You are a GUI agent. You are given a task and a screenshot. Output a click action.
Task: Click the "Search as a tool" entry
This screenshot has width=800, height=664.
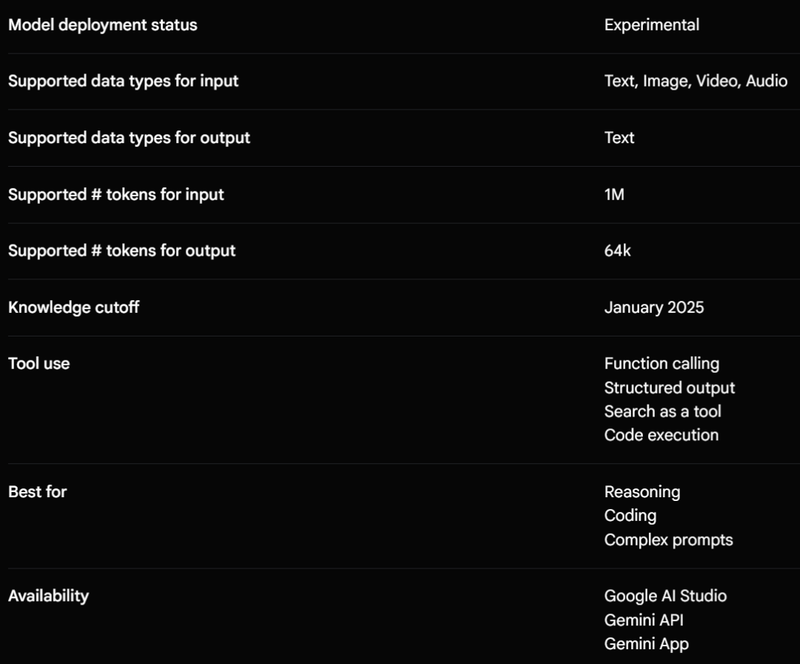point(662,411)
